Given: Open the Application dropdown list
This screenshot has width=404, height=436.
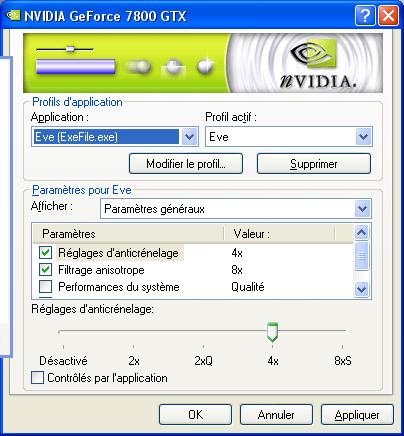Looking at the screenshot, I should coord(190,136).
